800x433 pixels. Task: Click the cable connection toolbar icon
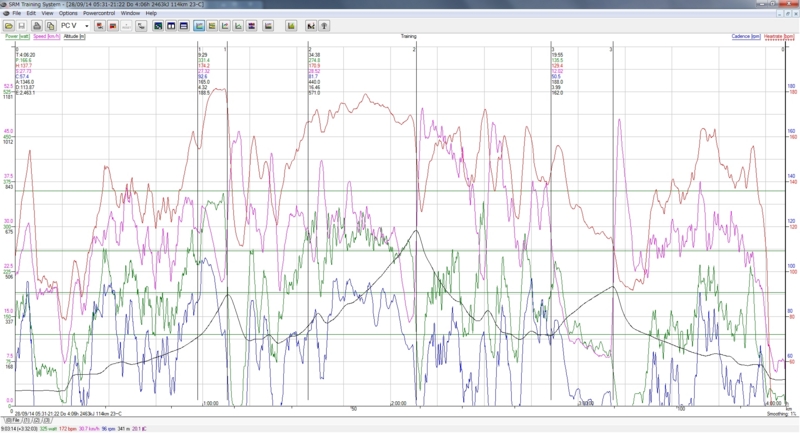[141, 26]
